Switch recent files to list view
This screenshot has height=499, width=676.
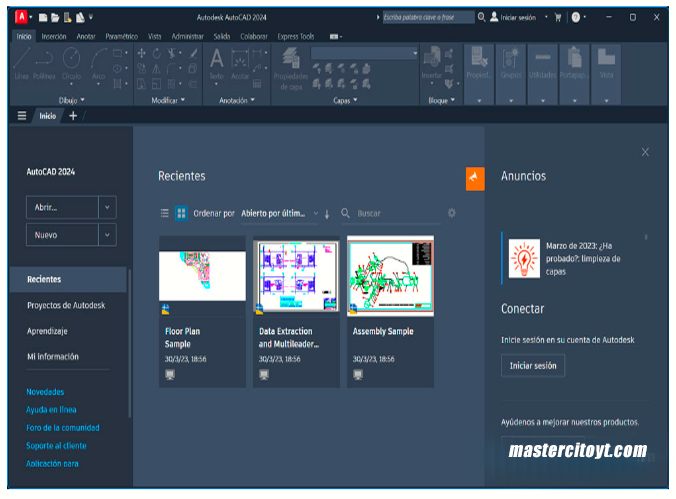[165, 213]
